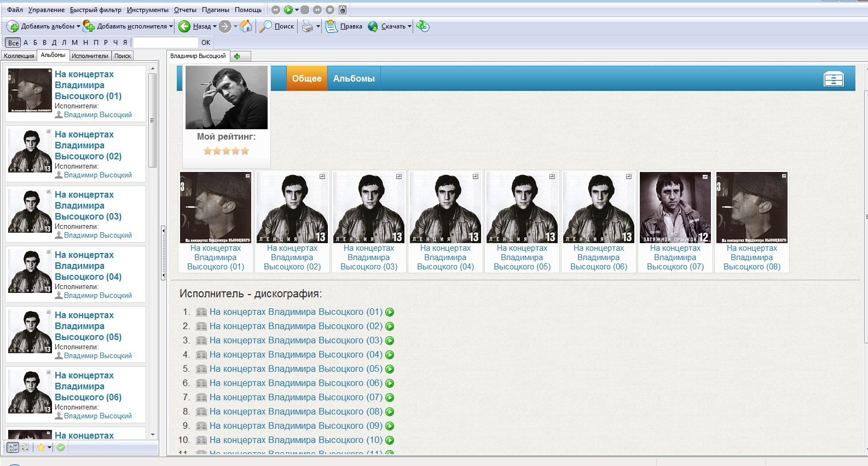Viewport: 868px width, 466px height.
Task: Click the fast-forward player button
Action: [317, 10]
